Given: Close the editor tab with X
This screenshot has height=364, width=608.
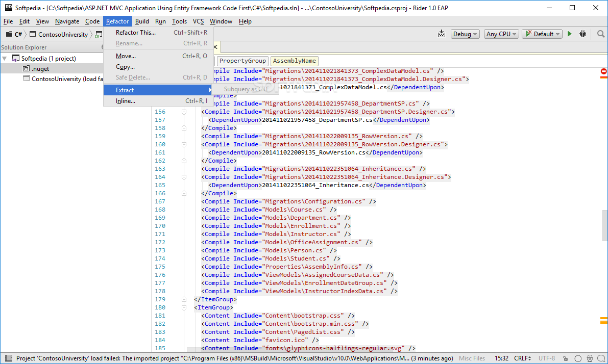Looking at the screenshot, I should pyautogui.click(x=215, y=47).
